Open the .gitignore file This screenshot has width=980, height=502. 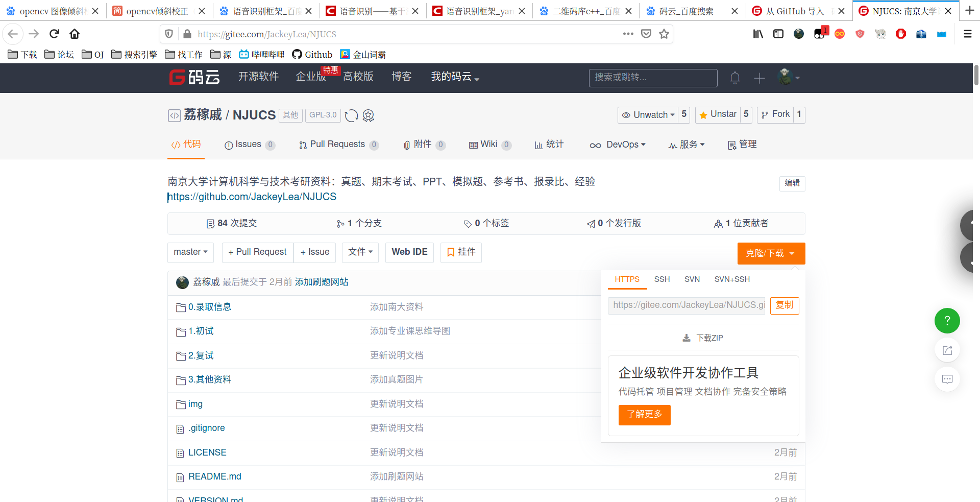207,428
